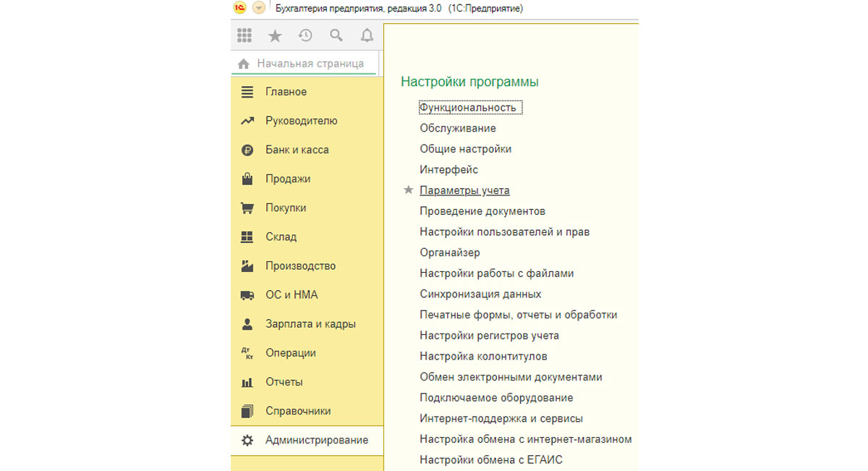
Task: Open the sections menu grid icon
Action: click(x=244, y=35)
